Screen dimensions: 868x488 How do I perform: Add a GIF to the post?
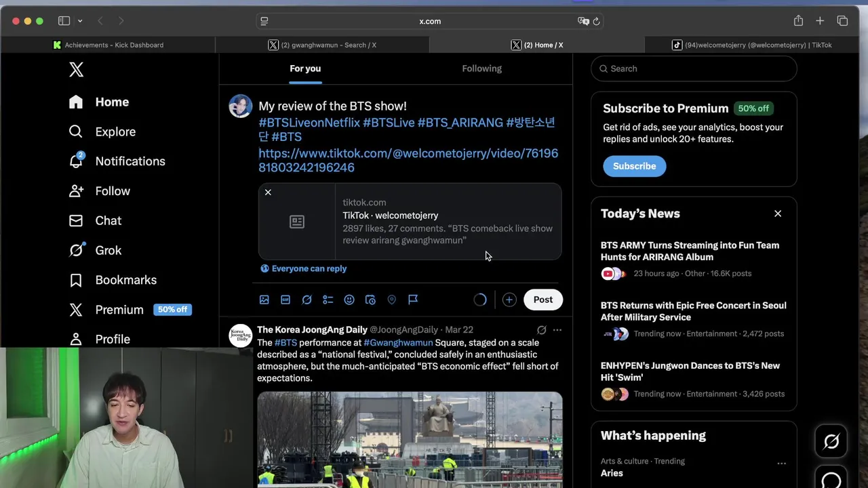285,300
